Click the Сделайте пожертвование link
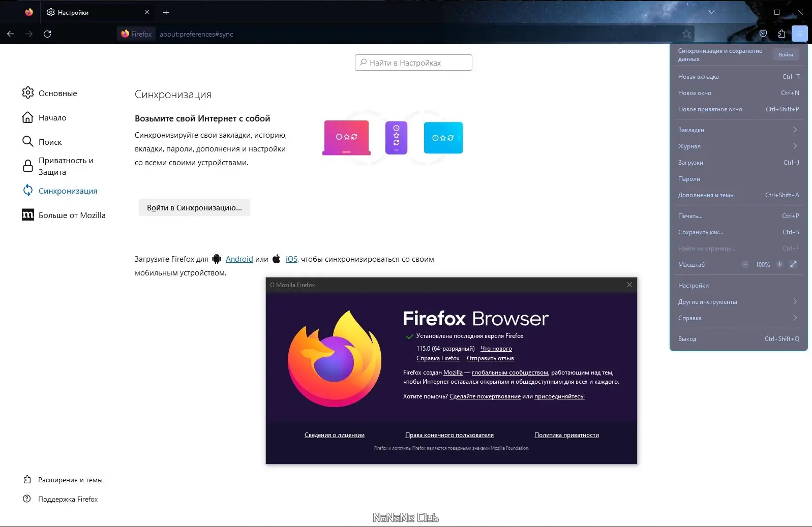812x527 pixels. [x=485, y=396]
